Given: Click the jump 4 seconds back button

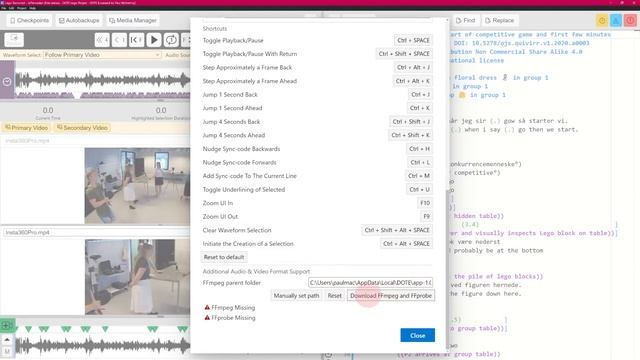Looking at the screenshot, I should 102,40.
